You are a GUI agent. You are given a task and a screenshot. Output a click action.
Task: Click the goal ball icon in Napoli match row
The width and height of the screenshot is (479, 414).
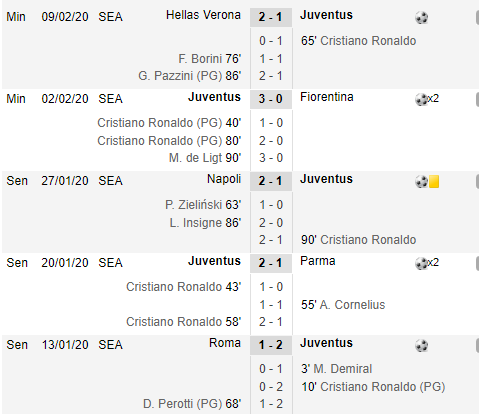tap(421, 182)
